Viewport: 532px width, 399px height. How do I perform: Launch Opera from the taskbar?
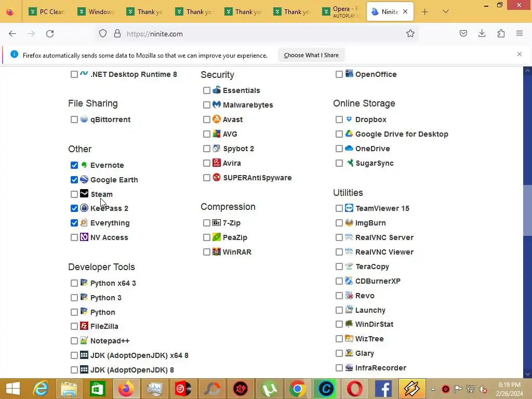pos(354,389)
